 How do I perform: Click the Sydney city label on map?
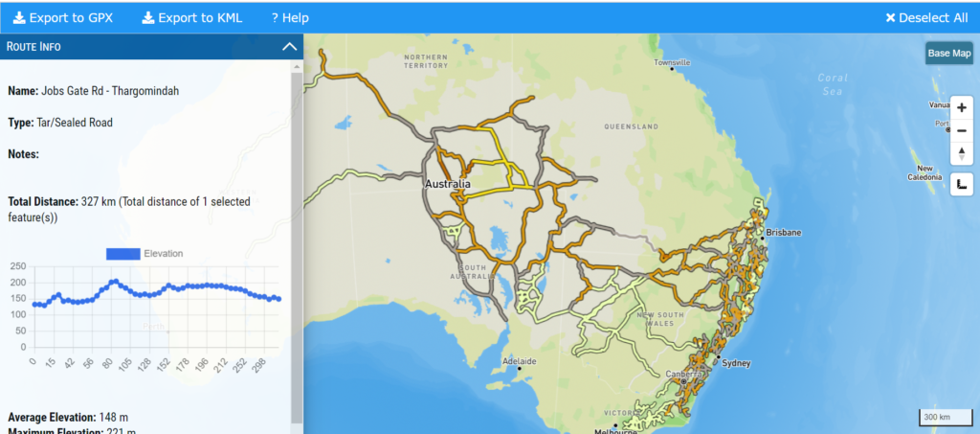pos(736,363)
